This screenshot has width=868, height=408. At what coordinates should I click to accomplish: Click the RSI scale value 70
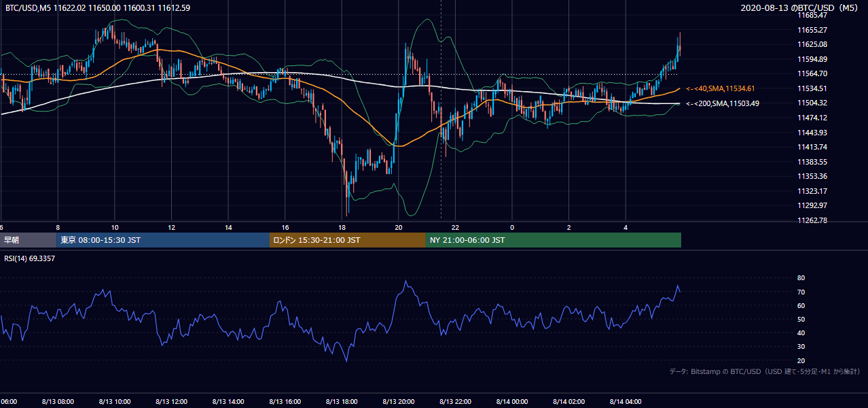click(801, 292)
